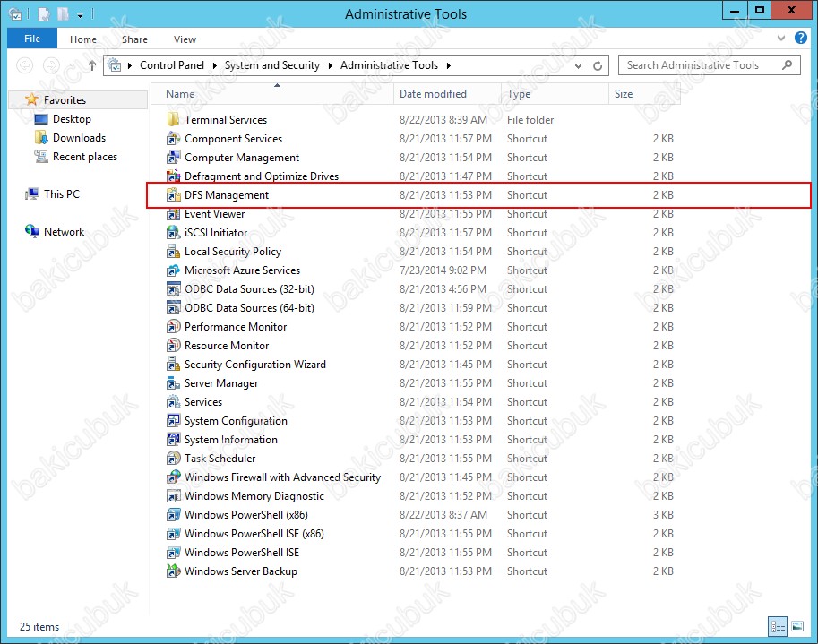The image size is (818, 644).
Task: Click 7/23/2014 9:02 PM date cell
Action: click(443, 270)
